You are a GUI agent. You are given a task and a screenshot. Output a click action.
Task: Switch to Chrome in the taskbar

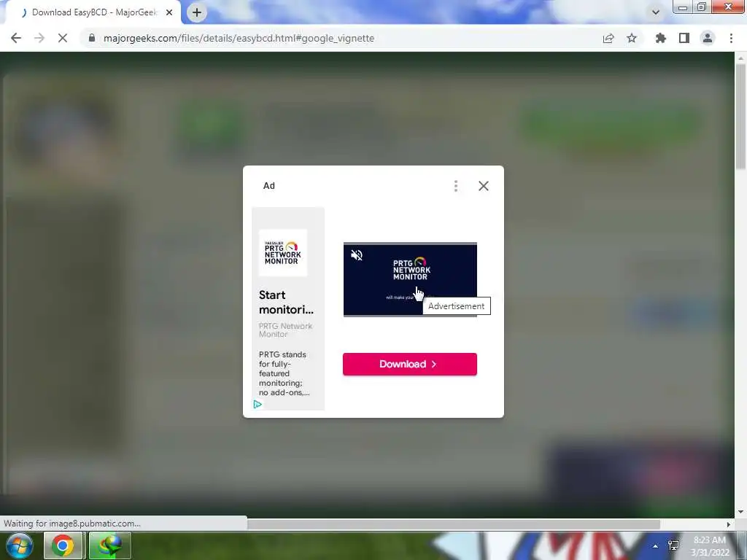point(63,545)
